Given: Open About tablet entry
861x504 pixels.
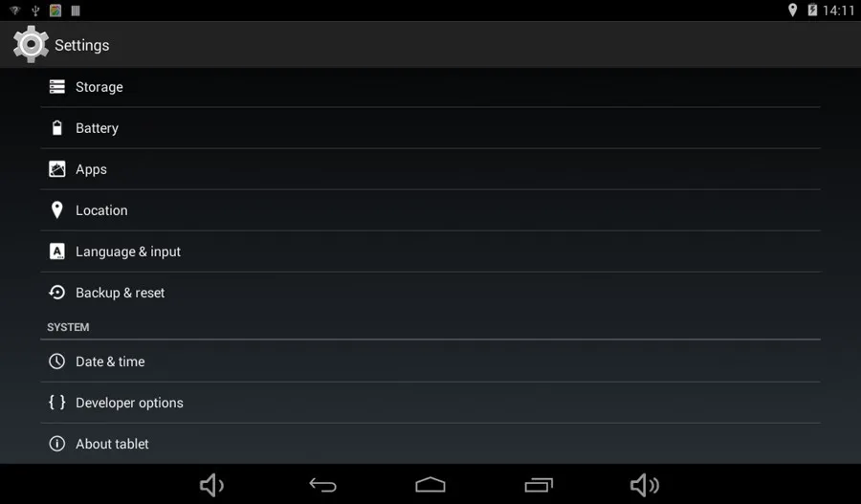Looking at the screenshot, I should click(x=430, y=444).
